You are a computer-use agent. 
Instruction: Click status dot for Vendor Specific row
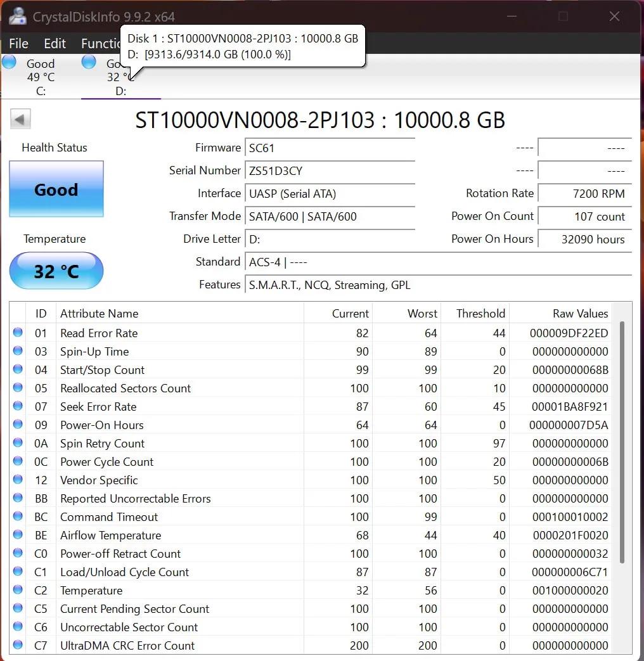point(18,479)
